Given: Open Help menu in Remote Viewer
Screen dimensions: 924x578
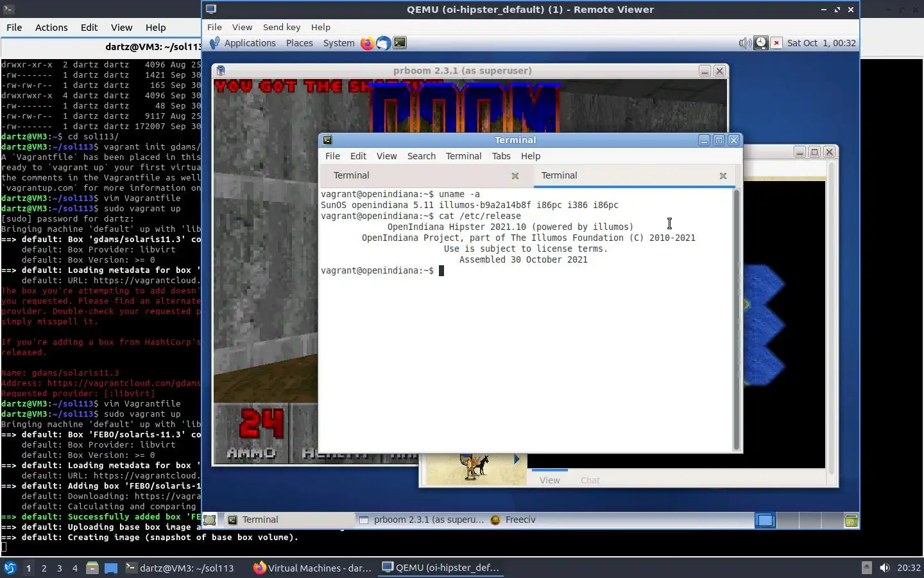Looking at the screenshot, I should [320, 27].
